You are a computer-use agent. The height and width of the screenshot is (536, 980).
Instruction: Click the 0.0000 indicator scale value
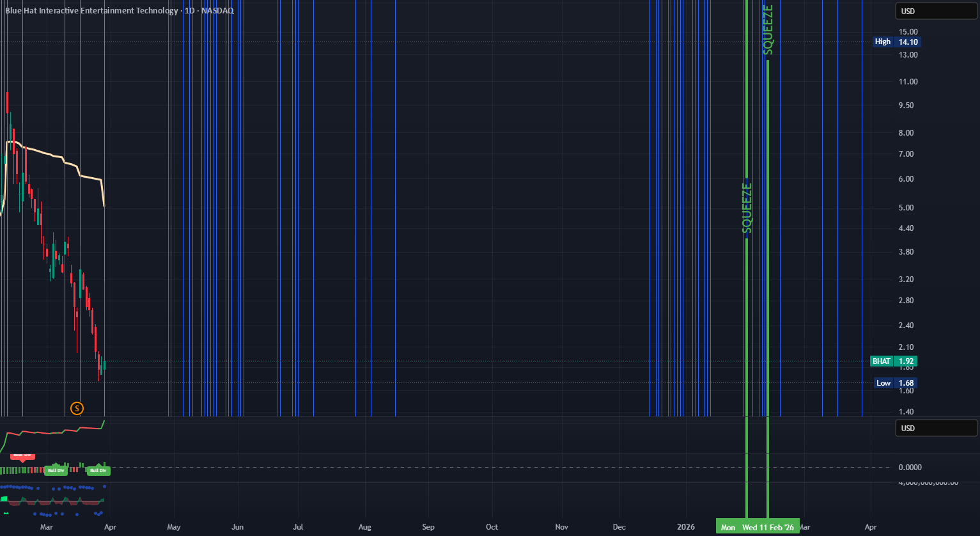tap(910, 468)
